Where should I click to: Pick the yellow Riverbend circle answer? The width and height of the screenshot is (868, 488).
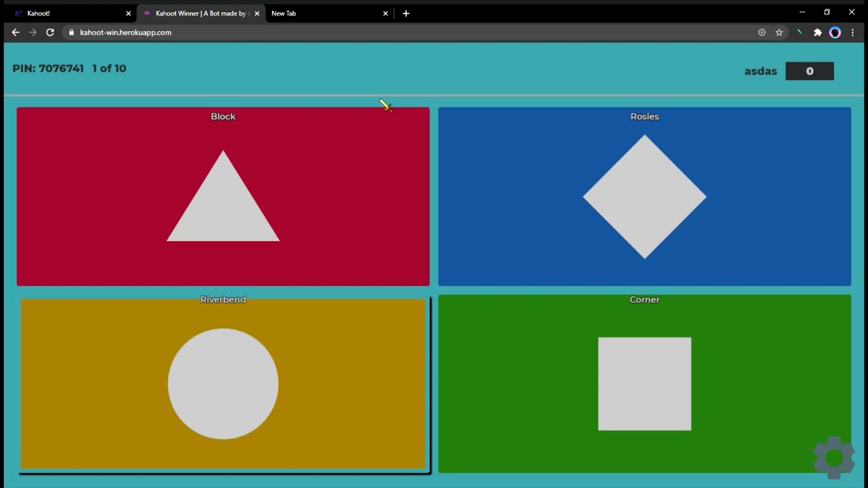point(223,384)
